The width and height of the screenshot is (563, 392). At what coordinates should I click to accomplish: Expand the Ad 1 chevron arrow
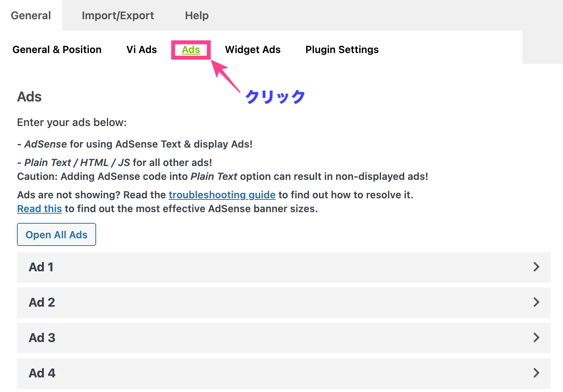(536, 267)
